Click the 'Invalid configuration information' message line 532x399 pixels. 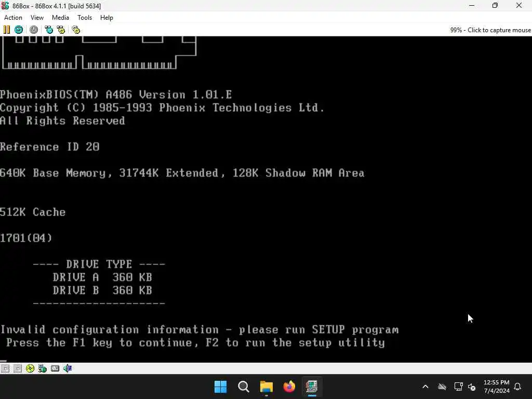tap(199, 330)
